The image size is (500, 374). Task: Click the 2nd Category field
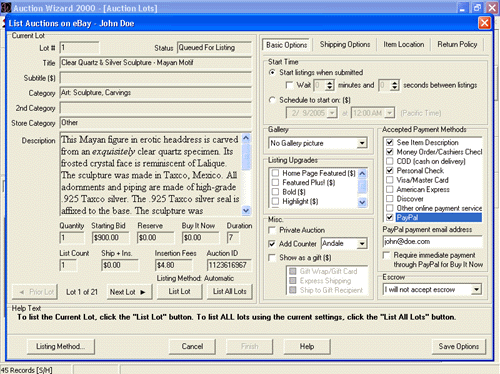tap(156, 108)
